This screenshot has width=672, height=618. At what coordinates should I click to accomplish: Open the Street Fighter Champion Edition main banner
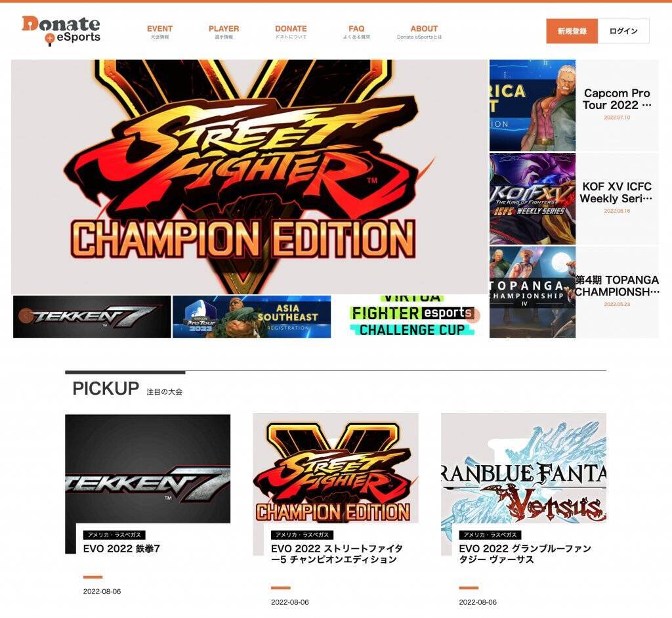tap(249, 177)
